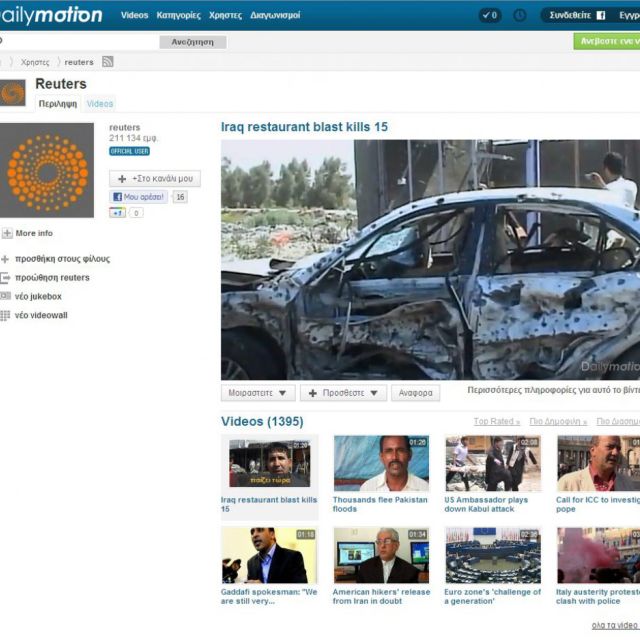Open Thousands flee Pakistan floods thumbnail
Screen dimensions: 640x640
[x=381, y=463]
